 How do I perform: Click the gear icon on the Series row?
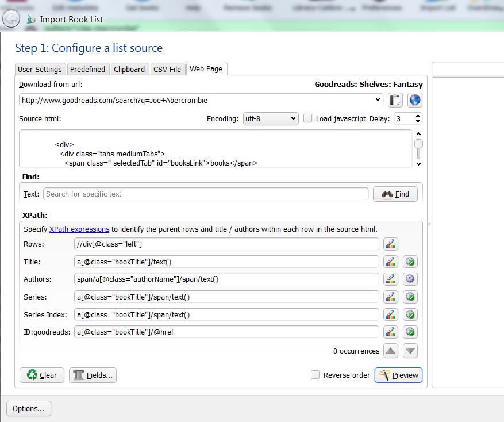click(x=410, y=297)
